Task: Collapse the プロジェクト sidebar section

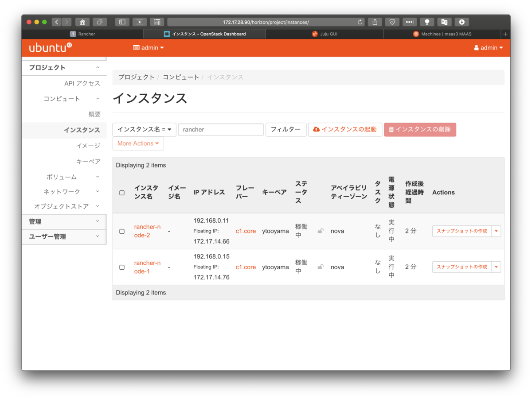Action: pos(64,68)
